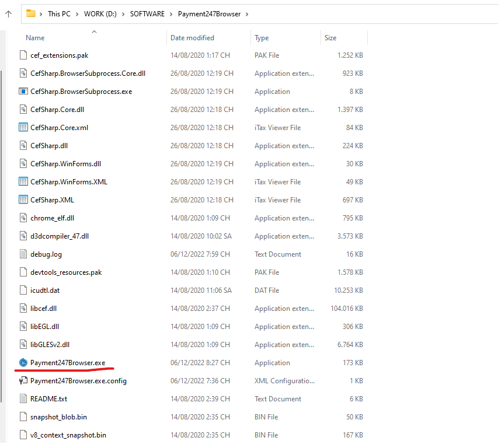Select CefSharp.BrowserSubprocess.exe application icon
The image size is (498, 448).
(23, 91)
